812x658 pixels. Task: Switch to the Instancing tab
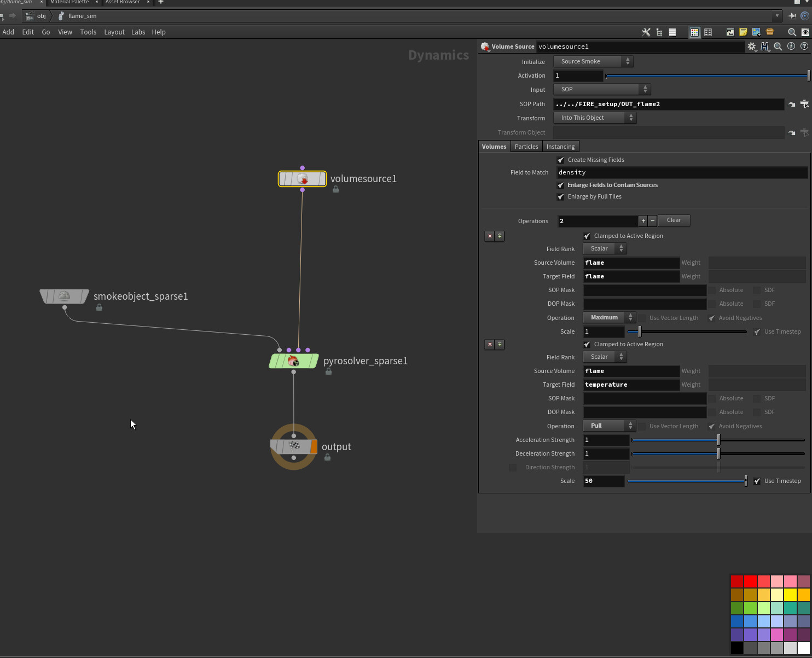pos(561,147)
